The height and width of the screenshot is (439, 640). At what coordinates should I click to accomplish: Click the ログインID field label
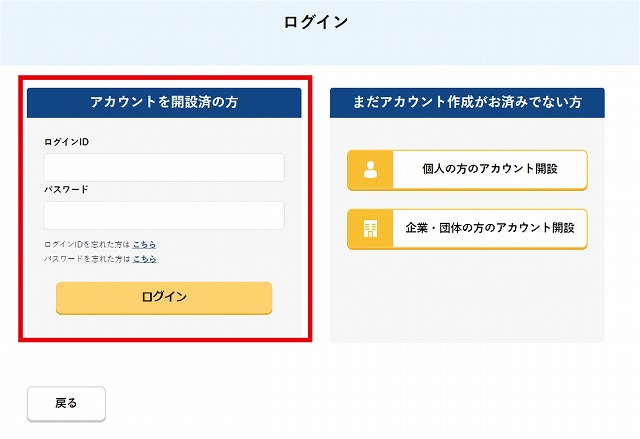[66, 142]
